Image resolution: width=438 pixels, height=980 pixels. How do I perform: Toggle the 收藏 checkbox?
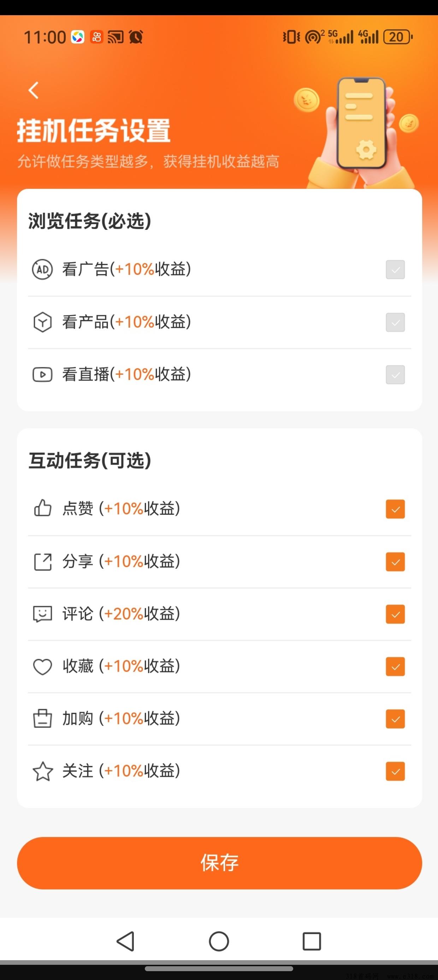tap(395, 666)
